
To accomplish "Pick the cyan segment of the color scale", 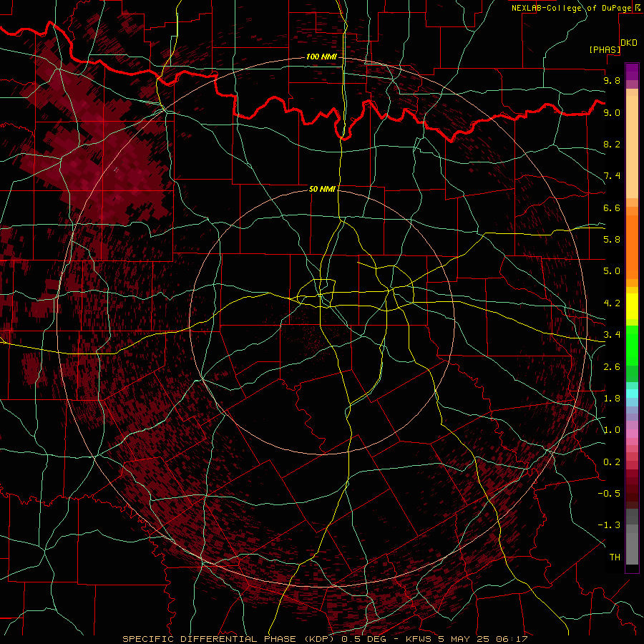I will 632,394.
